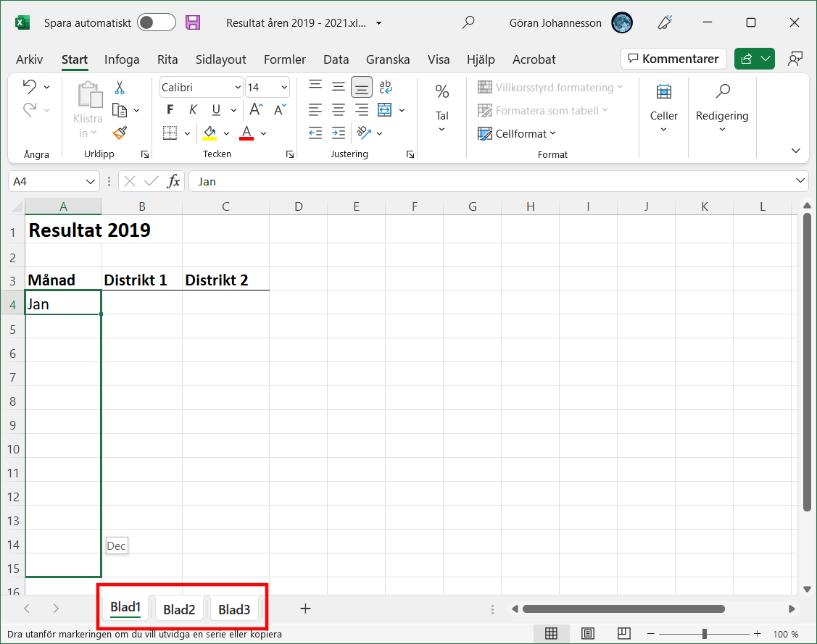Increase font size with the larger A icon
817x644 pixels.
[255, 110]
